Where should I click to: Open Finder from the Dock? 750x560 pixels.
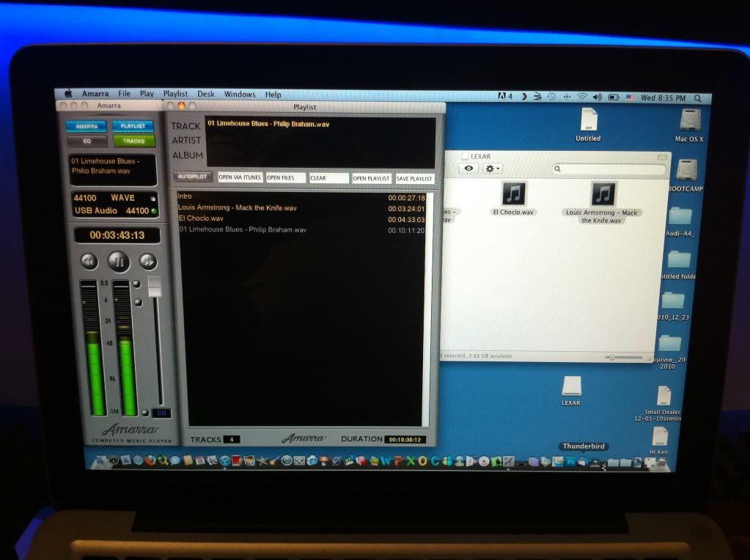[101, 460]
